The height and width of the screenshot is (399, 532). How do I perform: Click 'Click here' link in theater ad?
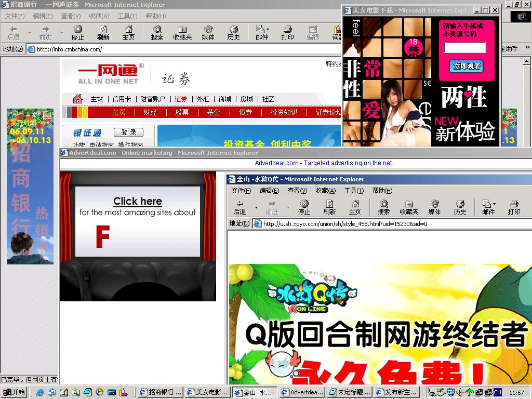tap(137, 201)
